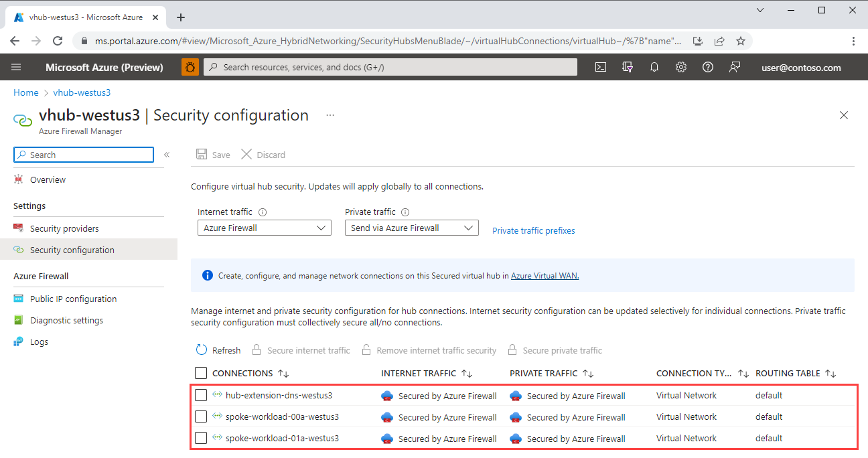Open portal settings gear icon
This screenshot has width=868, height=458.
(x=681, y=67)
